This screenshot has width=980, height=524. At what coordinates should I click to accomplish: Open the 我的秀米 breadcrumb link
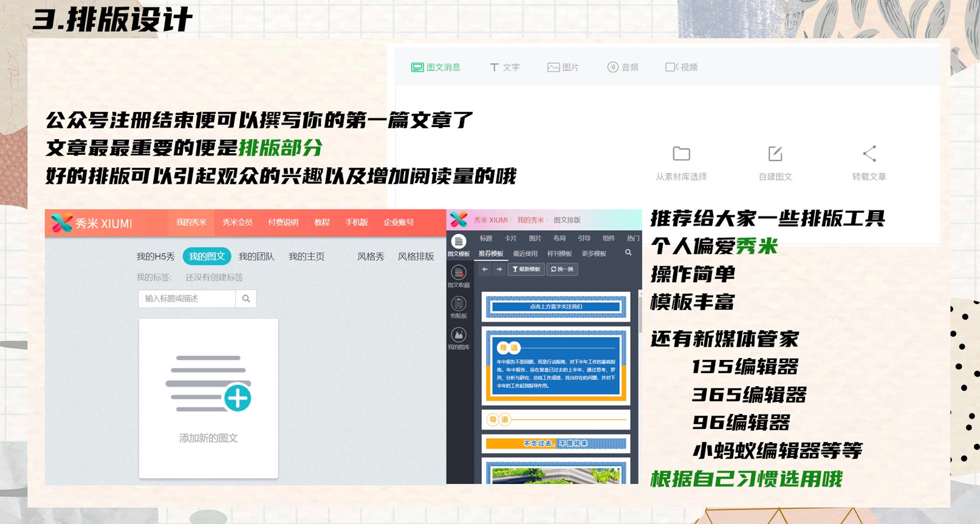(530, 220)
